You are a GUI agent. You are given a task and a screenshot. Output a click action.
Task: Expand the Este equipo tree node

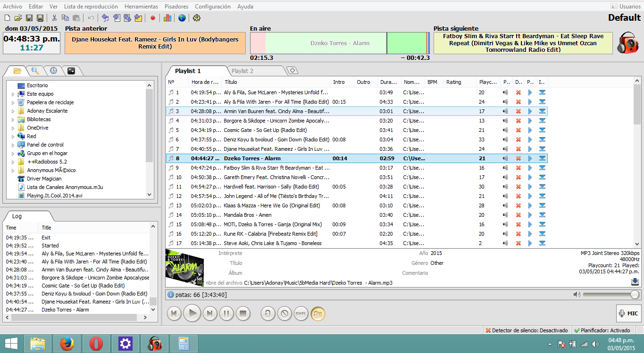13,94
